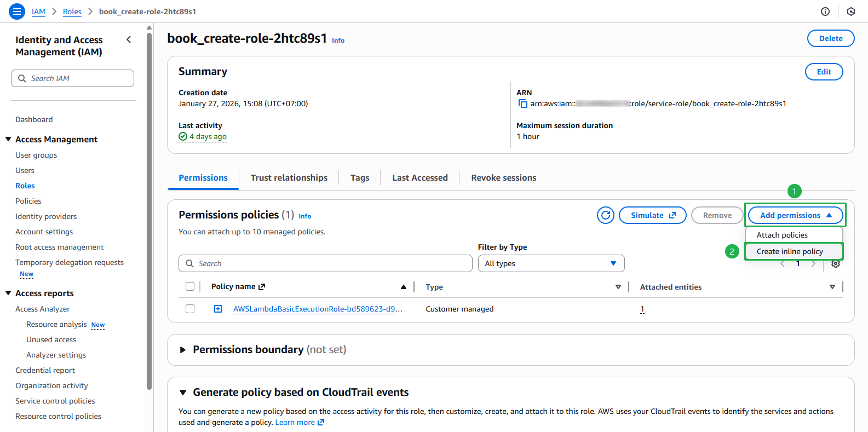The width and height of the screenshot is (868, 432).
Task: Check the AWSLambdaBasicExecutionRole policy row checkbox
Action: point(190,309)
